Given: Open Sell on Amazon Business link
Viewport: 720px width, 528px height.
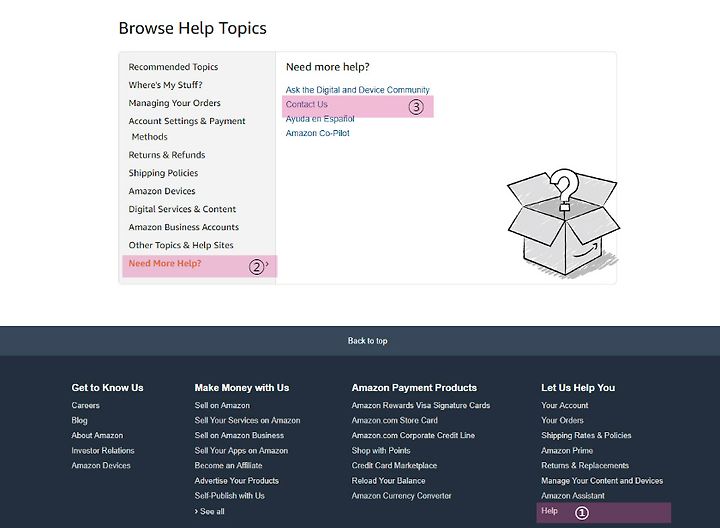Looking at the screenshot, I should pyautogui.click(x=239, y=435).
